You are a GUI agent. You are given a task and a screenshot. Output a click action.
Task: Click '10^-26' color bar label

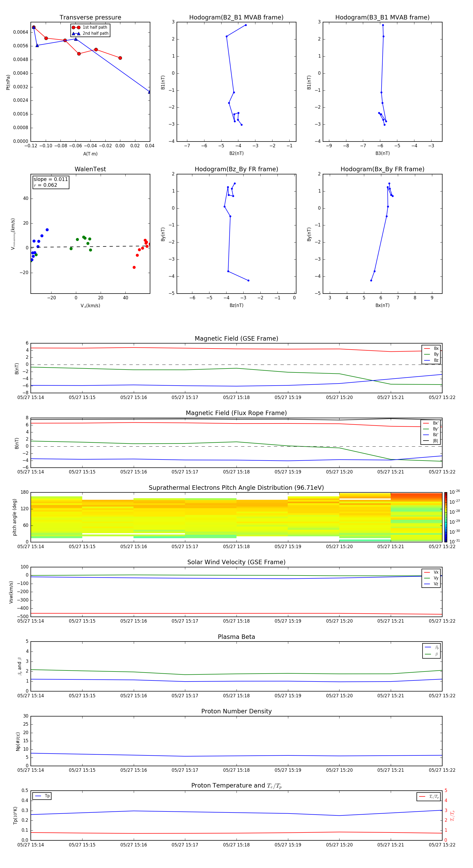pyautogui.click(x=454, y=492)
